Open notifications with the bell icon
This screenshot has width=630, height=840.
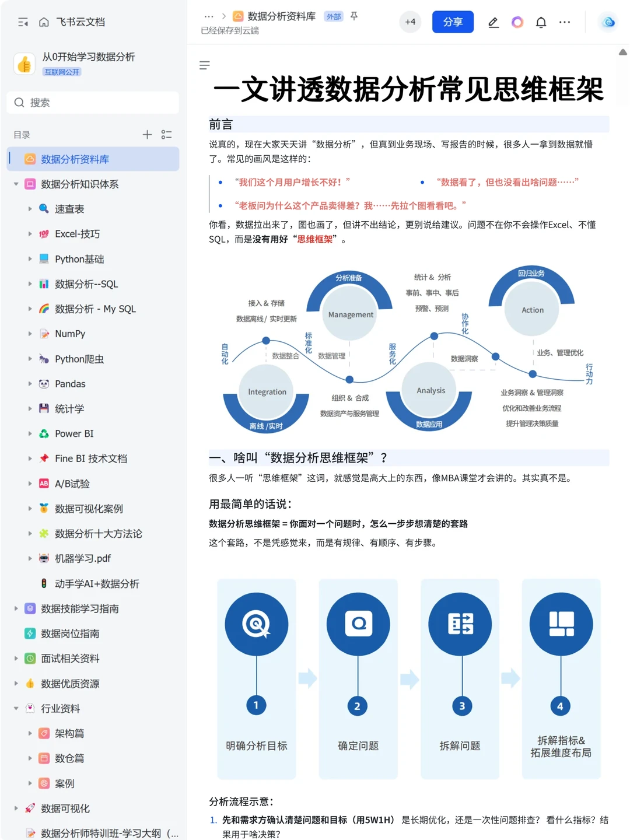(x=541, y=22)
